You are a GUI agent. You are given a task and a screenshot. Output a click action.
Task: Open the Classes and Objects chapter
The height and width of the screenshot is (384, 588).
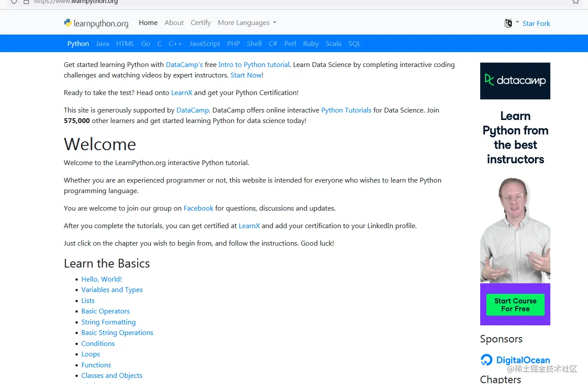112,376
